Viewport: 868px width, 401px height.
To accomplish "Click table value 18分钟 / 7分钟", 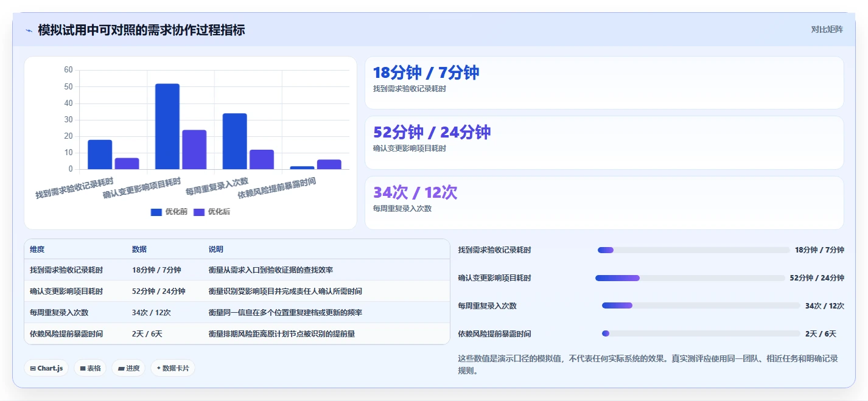I will pos(156,270).
